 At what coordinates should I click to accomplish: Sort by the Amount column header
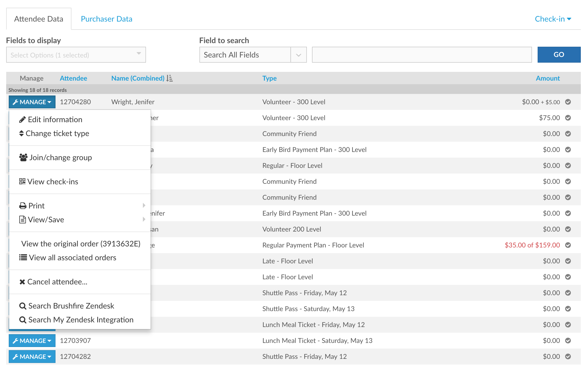click(548, 78)
